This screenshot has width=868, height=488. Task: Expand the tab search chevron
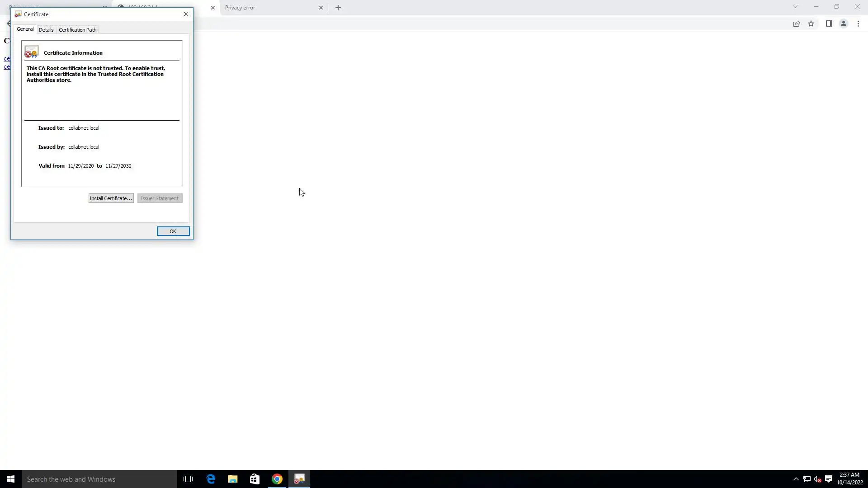tap(795, 7)
